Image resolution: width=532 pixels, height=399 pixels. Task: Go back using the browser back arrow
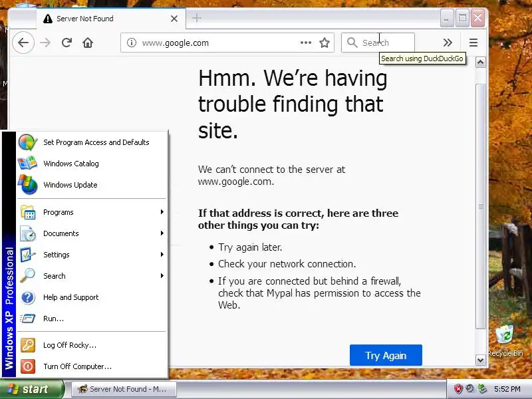(23, 43)
